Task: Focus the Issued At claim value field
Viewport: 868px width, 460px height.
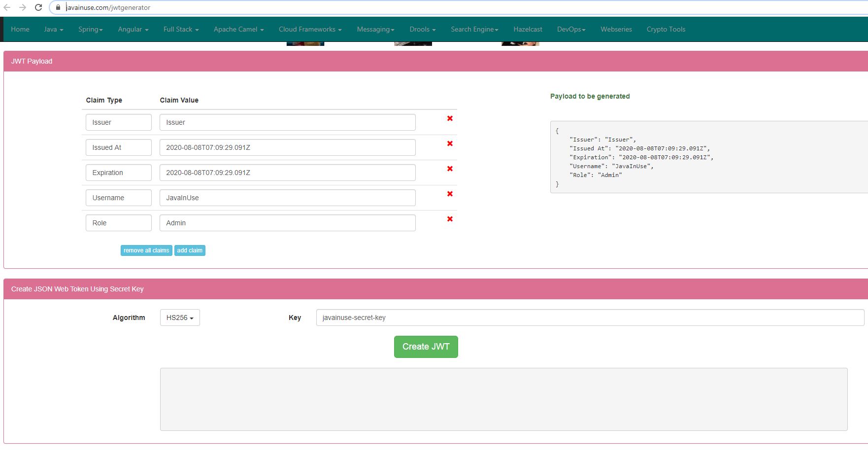Action: [288, 147]
